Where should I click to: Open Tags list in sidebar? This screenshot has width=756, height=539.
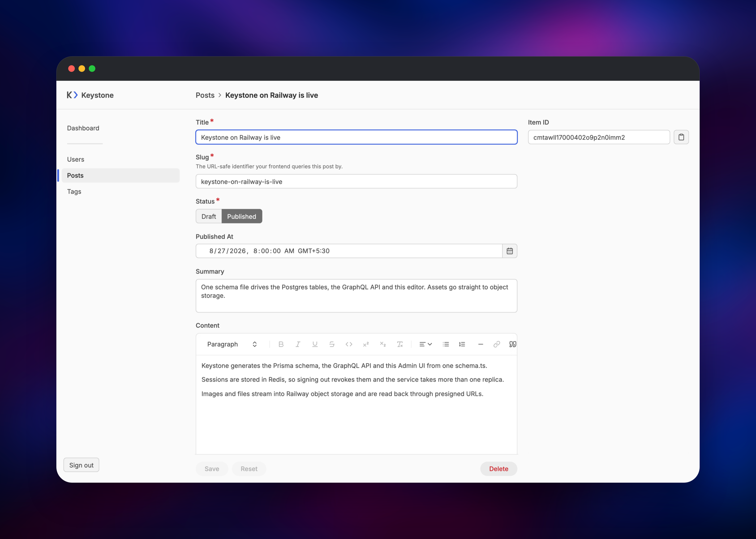click(x=74, y=192)
